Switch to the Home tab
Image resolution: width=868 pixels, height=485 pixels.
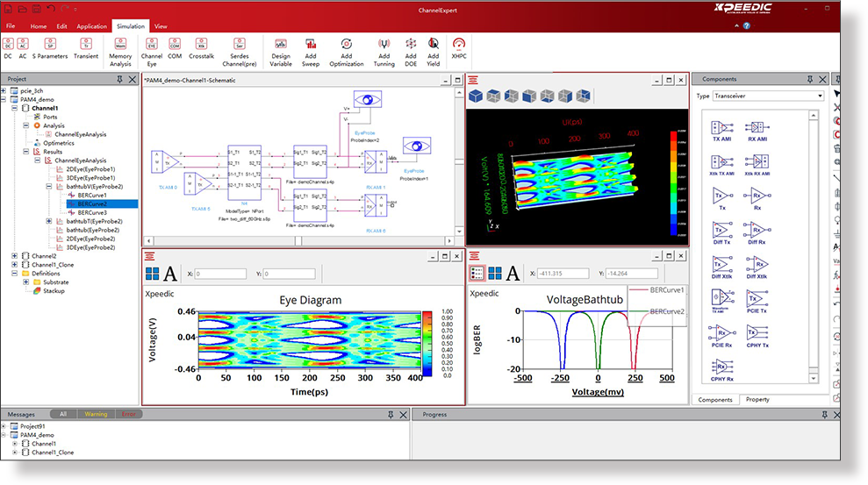pos(39,26)
